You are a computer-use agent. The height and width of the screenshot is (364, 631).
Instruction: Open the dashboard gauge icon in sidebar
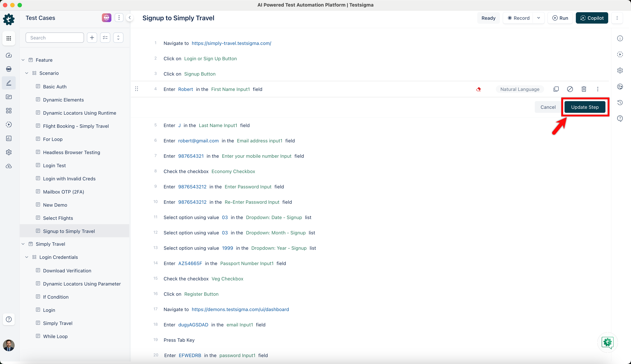click(9, 55)
